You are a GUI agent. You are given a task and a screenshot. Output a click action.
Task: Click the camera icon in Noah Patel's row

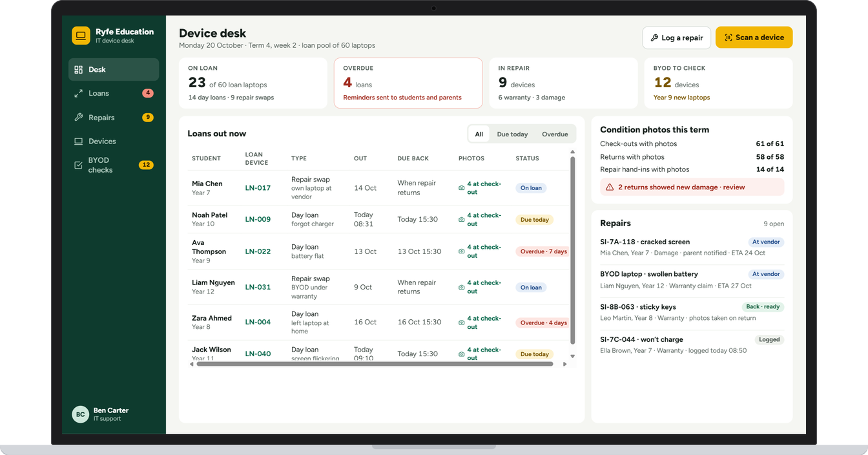[x=461, y=220]
